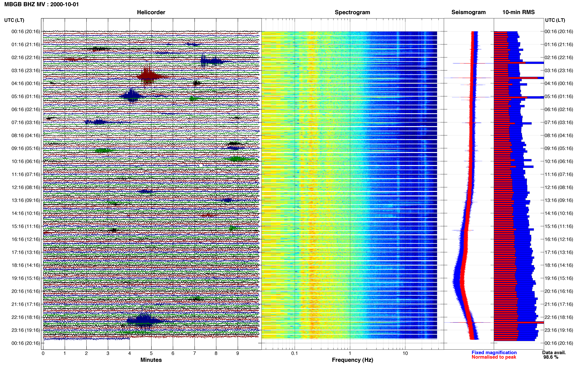The width and height of the screenshot is (588, 368).
Task: Click the "UTC (LT)" label left of the helicorder
Action: (14, 20)
